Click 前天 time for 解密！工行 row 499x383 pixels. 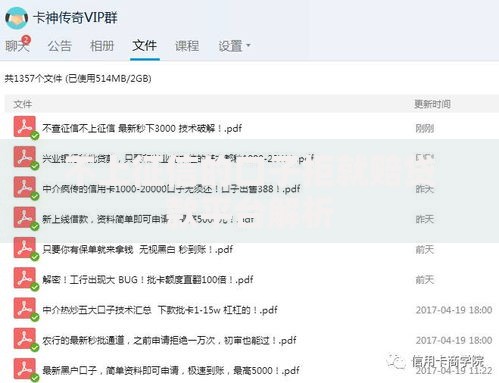coord(424,280)
